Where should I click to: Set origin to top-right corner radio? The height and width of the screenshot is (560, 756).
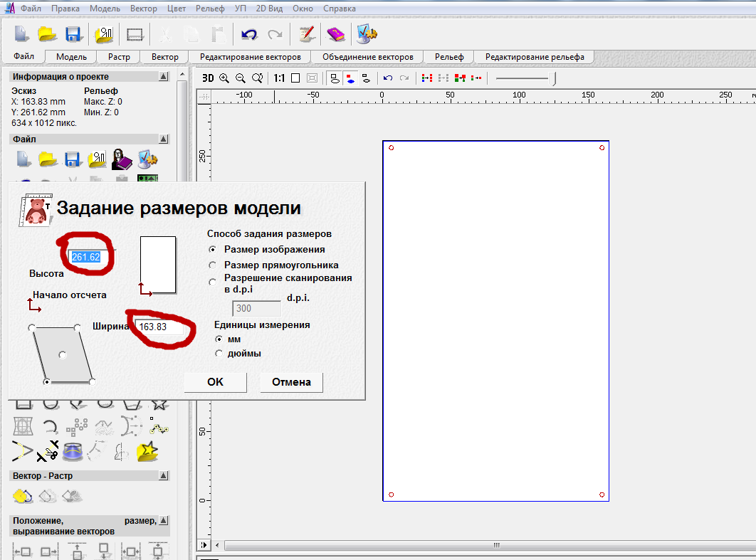pos(77,328)
